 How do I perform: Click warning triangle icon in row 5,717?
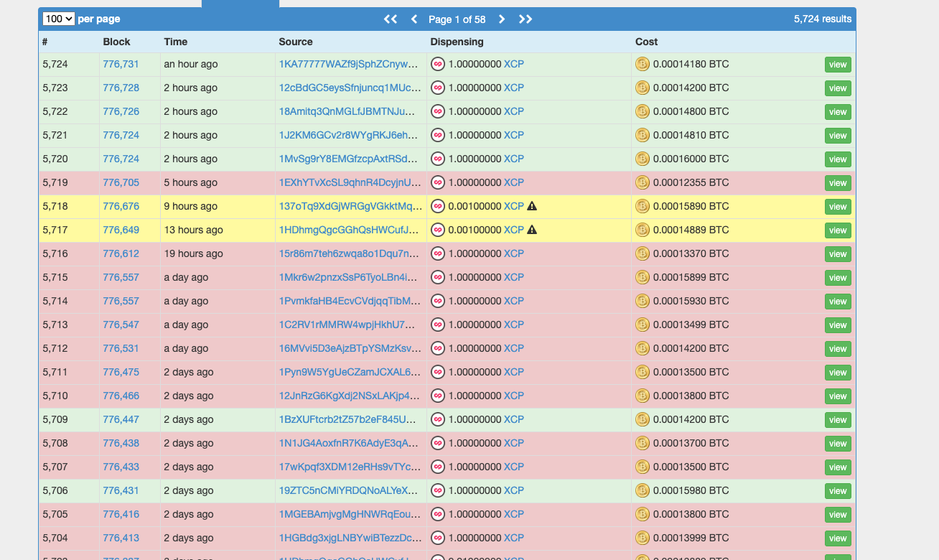[532, 230]
